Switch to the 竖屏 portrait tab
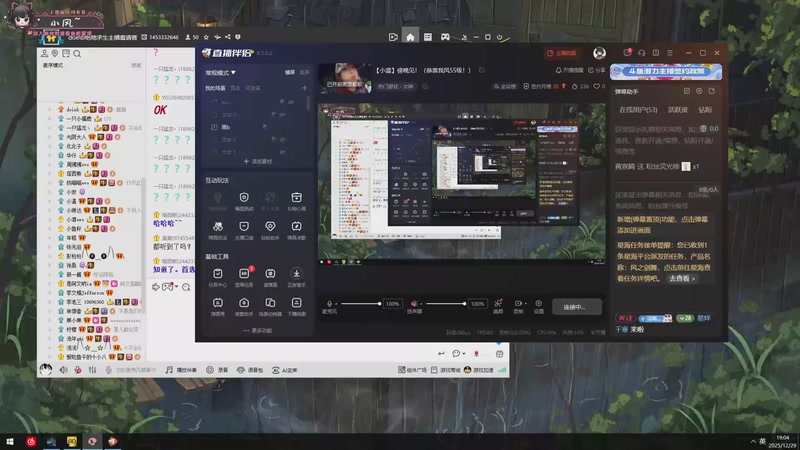800x450 pixels. tap(305, 72)
